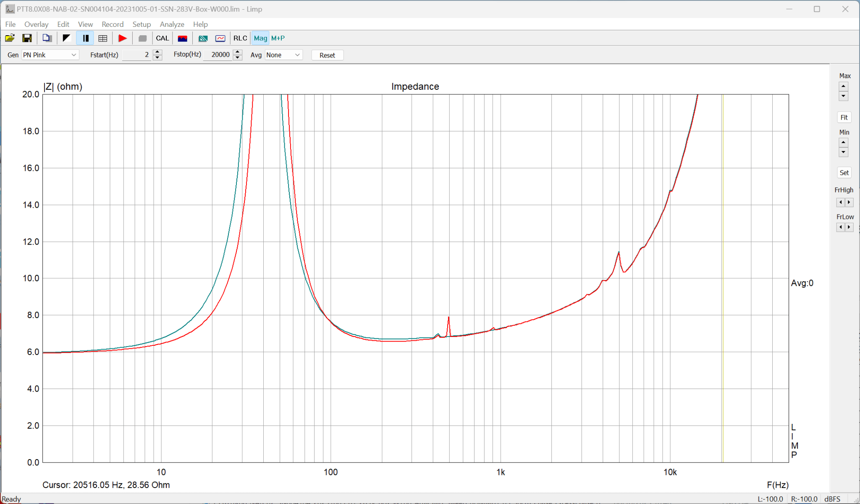Image resolution: width=860 pixels, height=504 pixels.
Task: Open RLC measurement tool
Action: (x=240, y=38)
